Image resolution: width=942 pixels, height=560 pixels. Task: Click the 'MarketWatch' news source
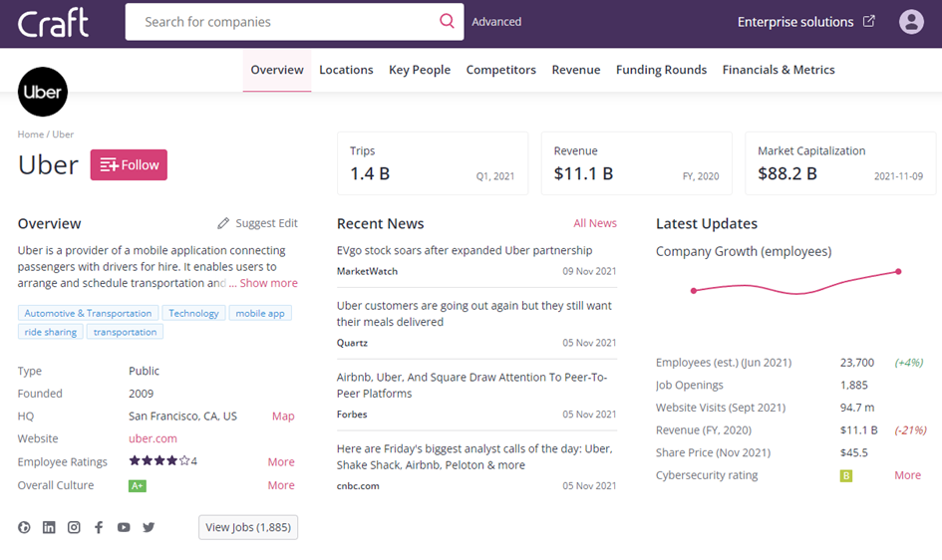[367, 271]
